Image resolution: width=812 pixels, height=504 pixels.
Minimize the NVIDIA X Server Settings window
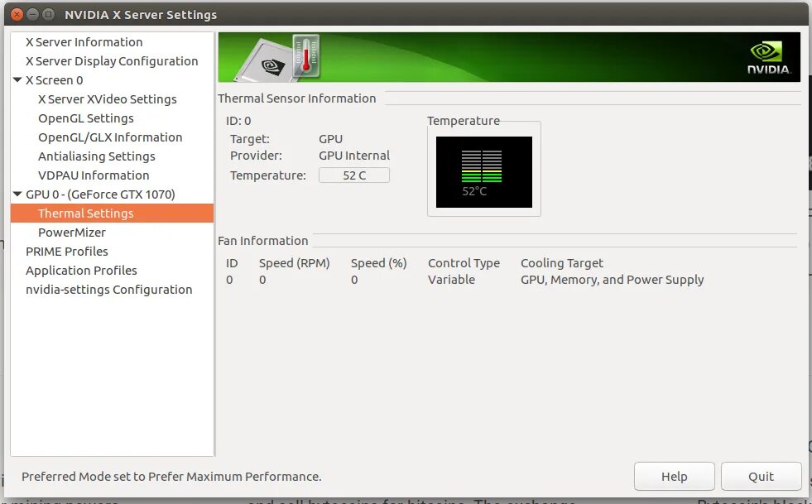(32, 15)
